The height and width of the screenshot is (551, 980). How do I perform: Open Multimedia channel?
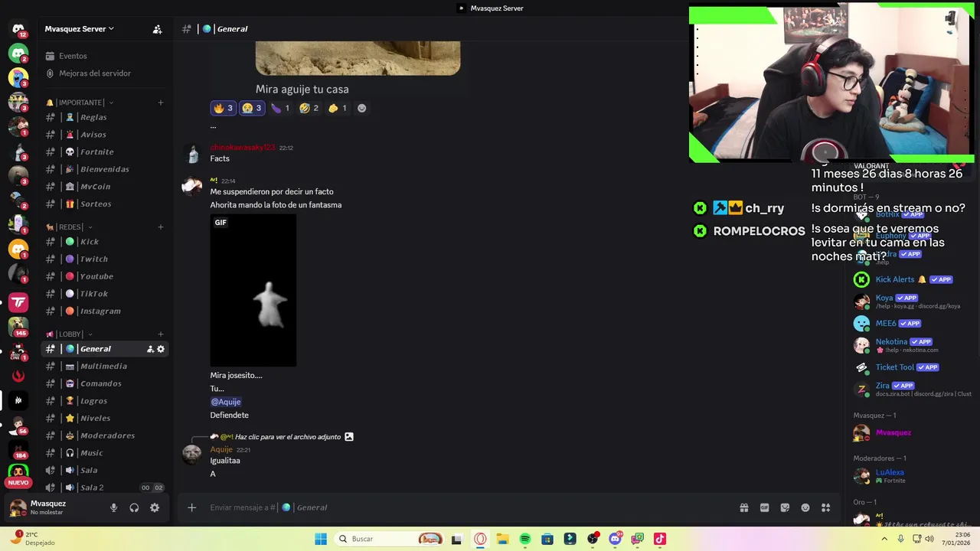point(105,367)
